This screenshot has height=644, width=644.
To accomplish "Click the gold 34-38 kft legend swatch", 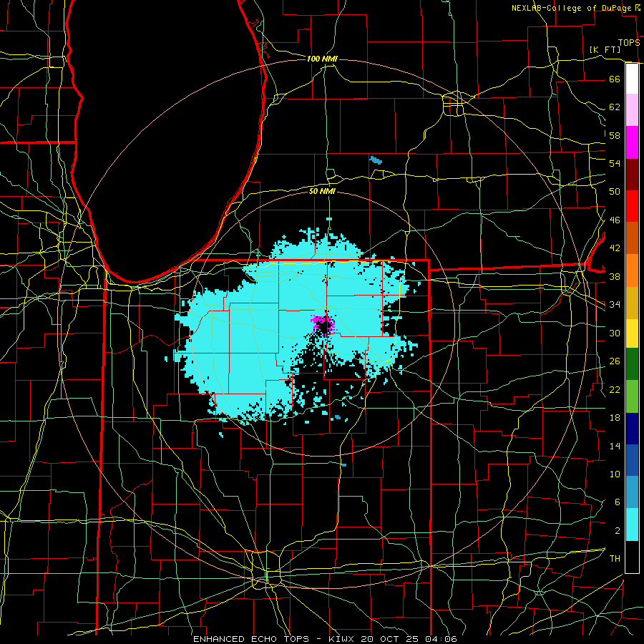I will point(632,303).
